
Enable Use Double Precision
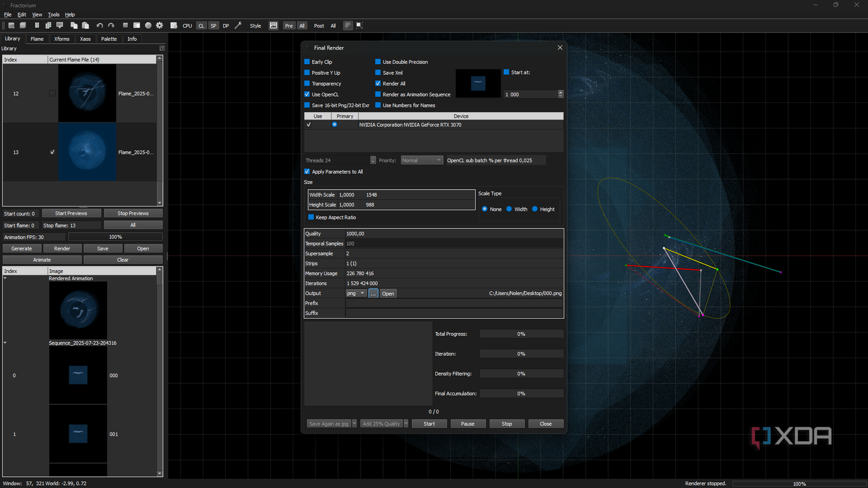pos(378,61)
